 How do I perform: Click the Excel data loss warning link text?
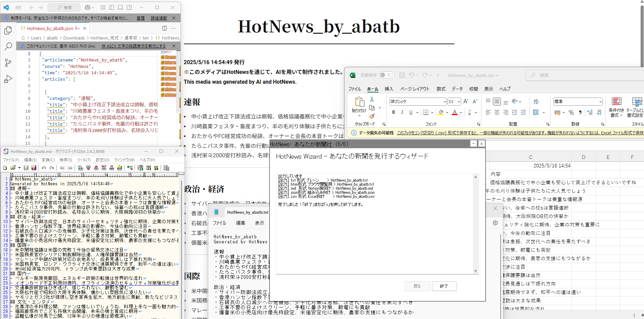[x=520, y=133]
